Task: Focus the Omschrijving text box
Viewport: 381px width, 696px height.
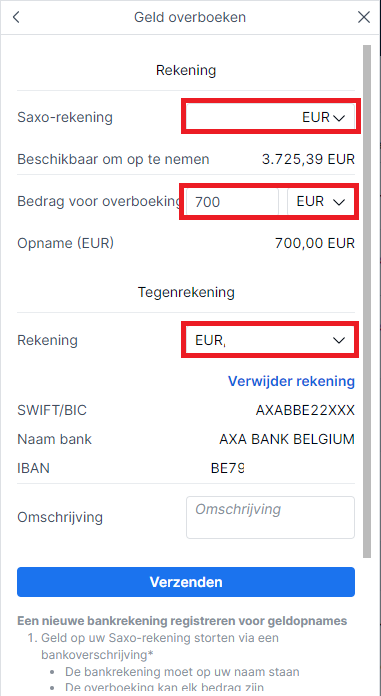Action: click(x=270, y=517)
